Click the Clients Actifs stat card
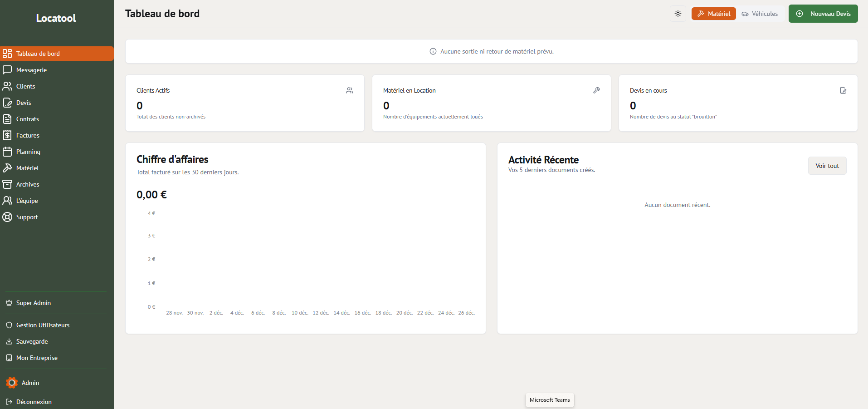 pos(244,103)
